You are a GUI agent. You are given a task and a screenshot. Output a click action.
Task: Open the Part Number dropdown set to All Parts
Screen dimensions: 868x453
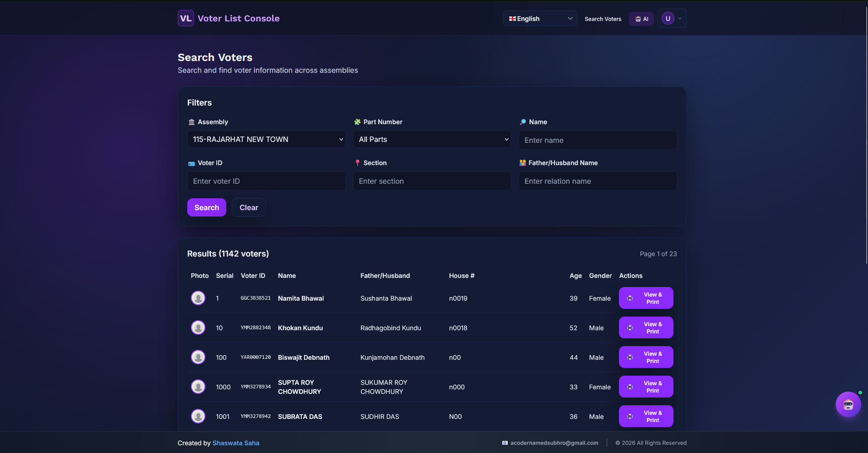coord(432,139)
